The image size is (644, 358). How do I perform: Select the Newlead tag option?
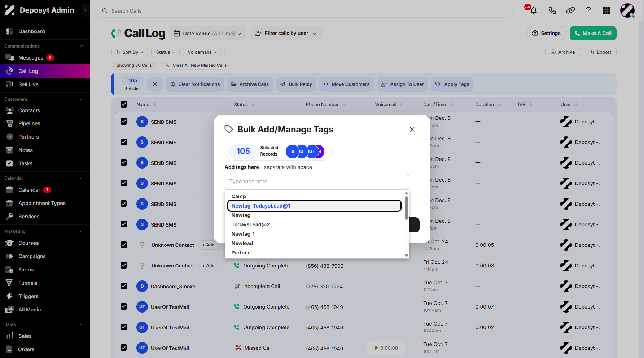click(x=314, y=243)
